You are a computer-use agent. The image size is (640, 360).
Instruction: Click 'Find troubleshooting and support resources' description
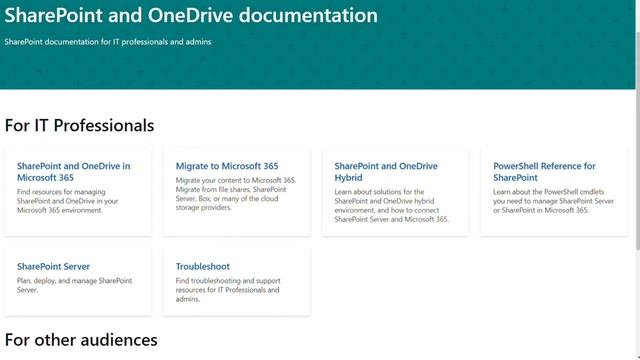[x=228, y=290]
